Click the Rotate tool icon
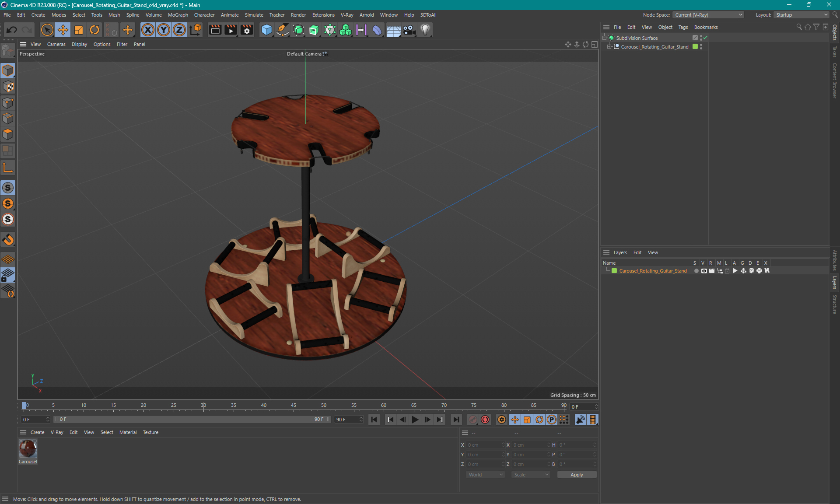 coord(95,29)
